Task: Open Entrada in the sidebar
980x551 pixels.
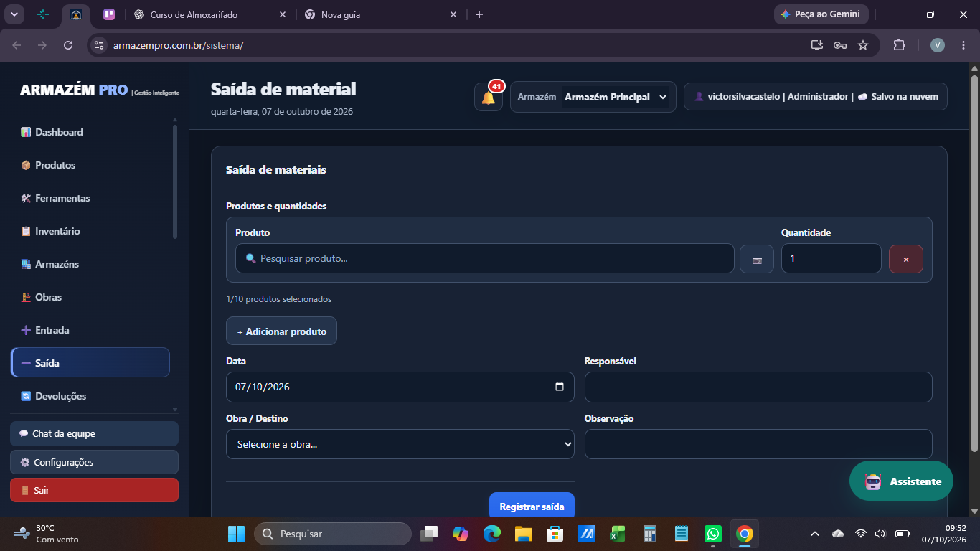Action: 90,330
